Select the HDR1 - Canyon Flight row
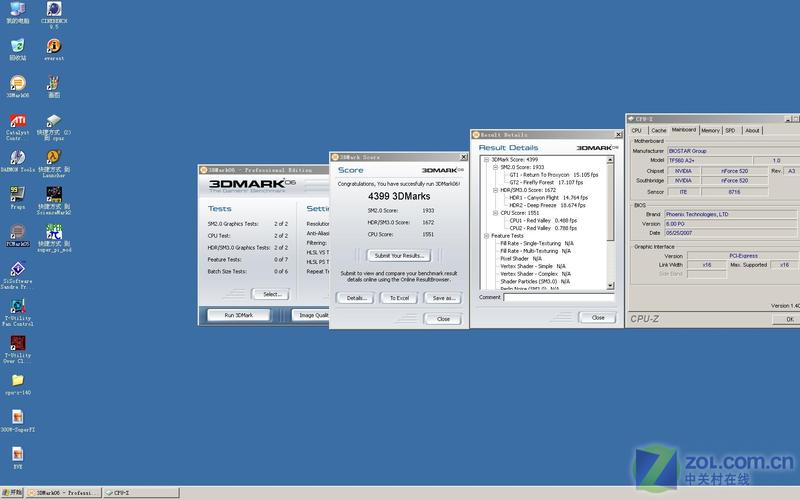Image resolution: width=800 pixels, height=500 pixels. click(548, 198)
